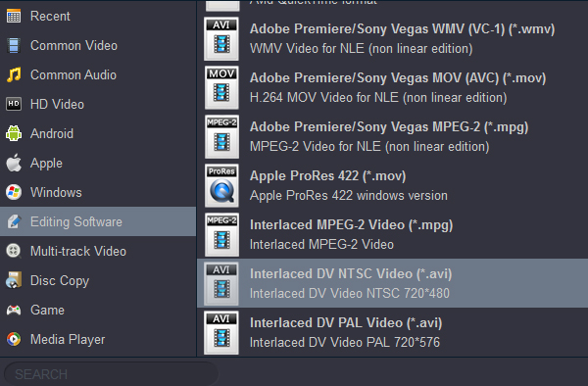Viewport: 588px width, 386px height.
Task: Open the Recent category calendar icon
Action: [x=14, y=16]
